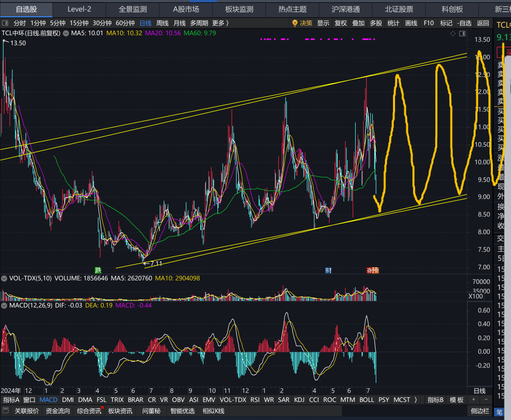Screen dimensions: 511x420
Task: Click the panel icon left of 分时
Action: point(5,23)
